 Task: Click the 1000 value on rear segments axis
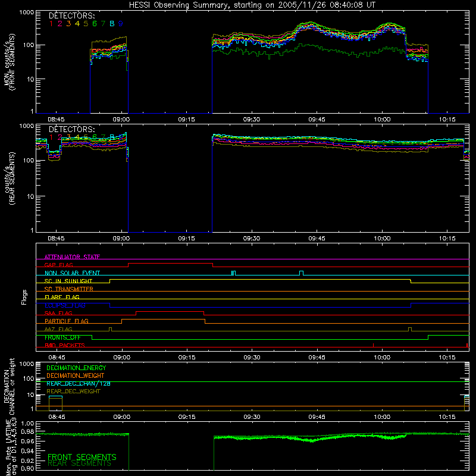[x=27, y=126]
